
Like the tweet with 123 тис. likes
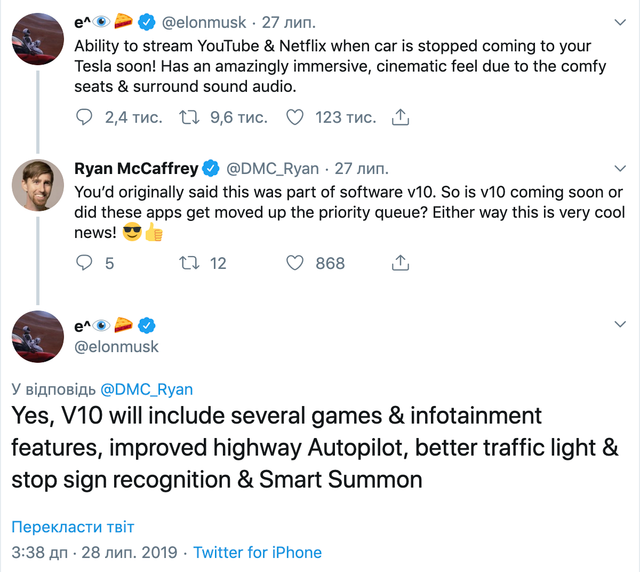tap(295, 117)
